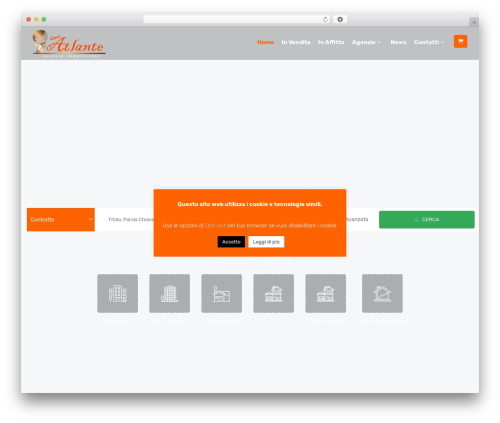Go to the Home menu item
The image size is (500, 423).
coord(265,42)
